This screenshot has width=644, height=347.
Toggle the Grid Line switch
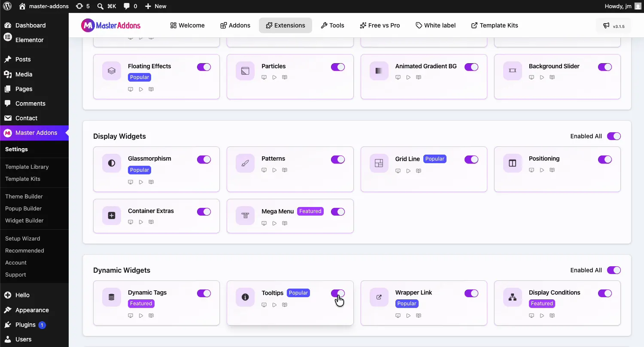click(x=471, y=159)
